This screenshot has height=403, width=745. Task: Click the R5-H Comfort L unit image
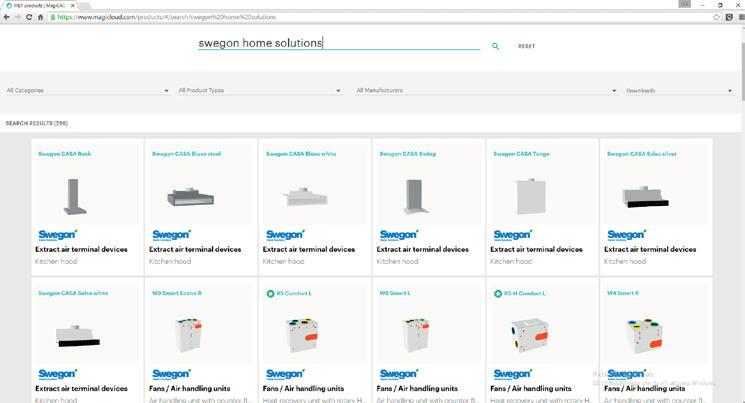point(530,336)
